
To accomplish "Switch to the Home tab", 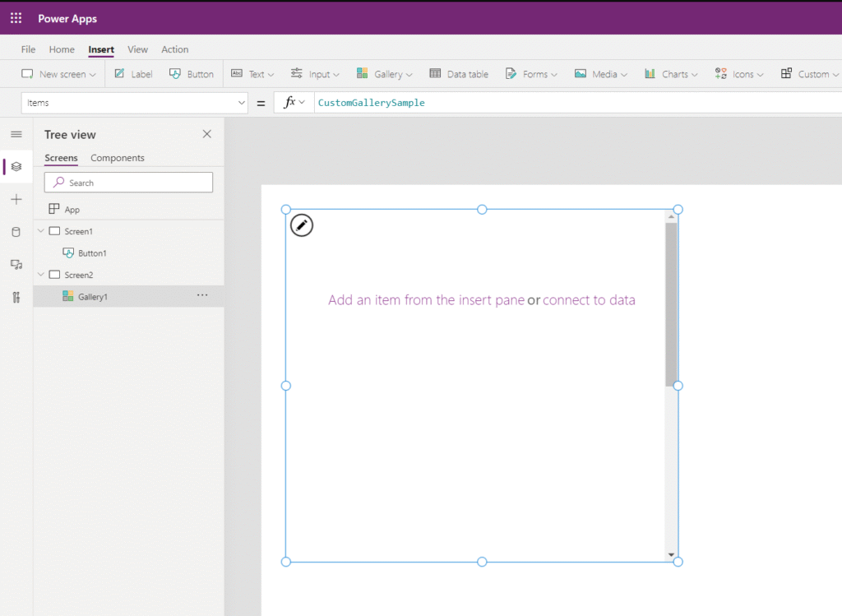I will (x=62, y=49).
